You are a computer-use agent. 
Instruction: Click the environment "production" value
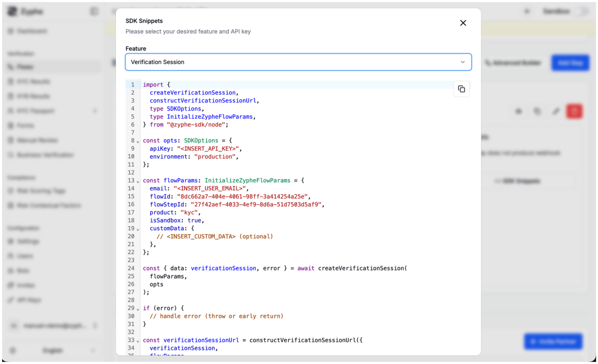pos(215,157)
